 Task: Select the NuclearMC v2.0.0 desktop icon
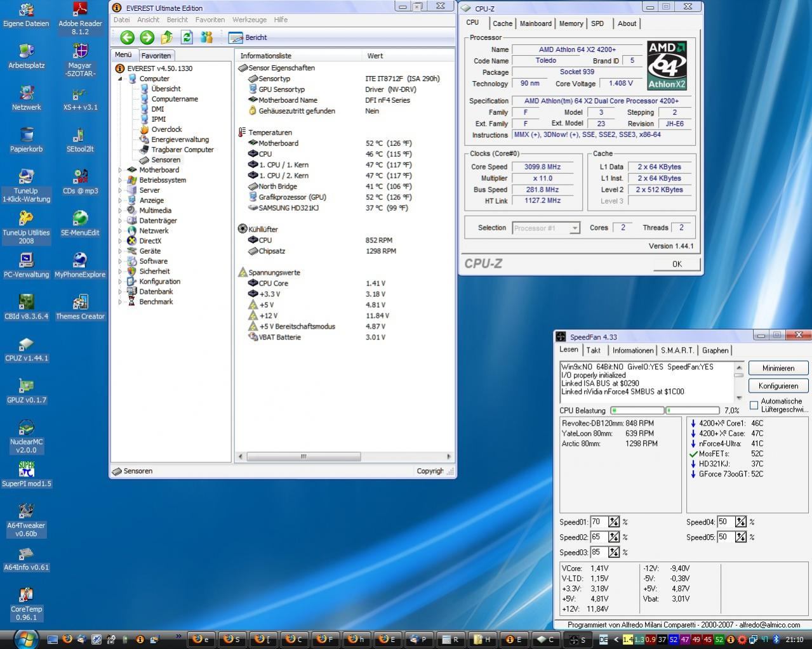(x=26, y=436)
